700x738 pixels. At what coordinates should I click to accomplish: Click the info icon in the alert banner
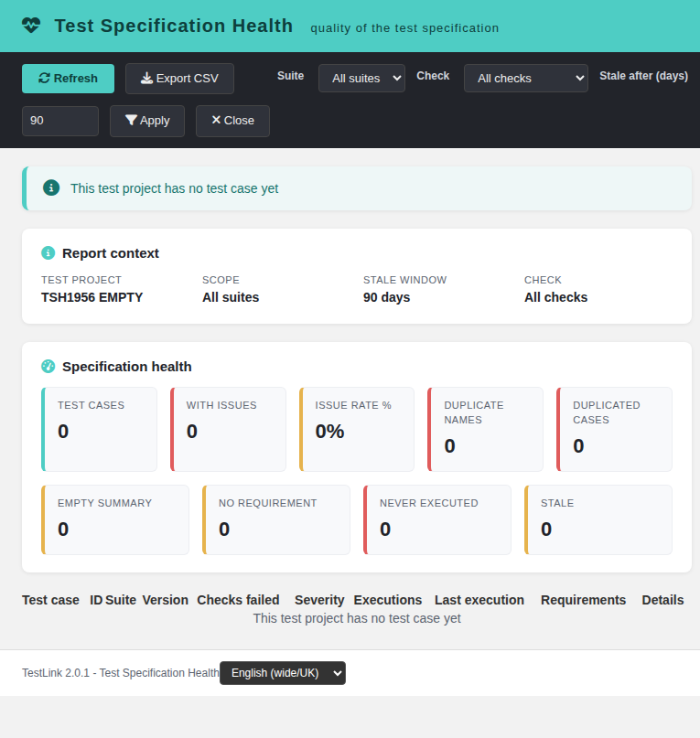point(51,187)
